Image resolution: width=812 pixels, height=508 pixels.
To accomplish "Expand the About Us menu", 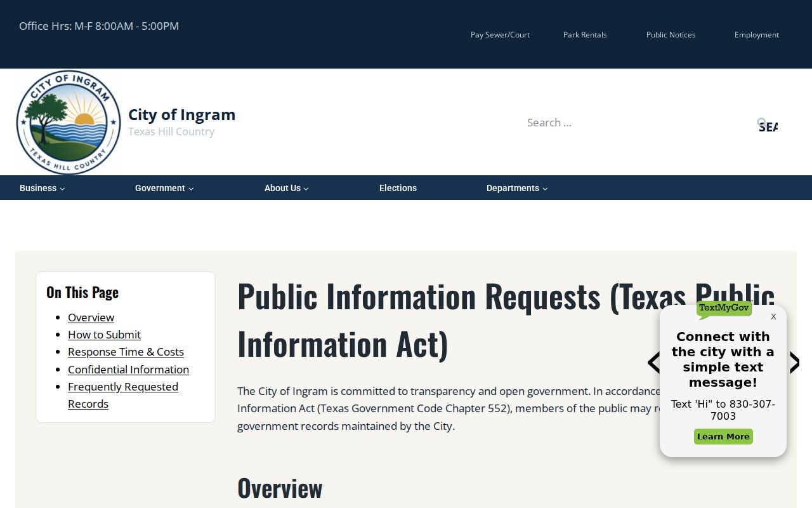I will tap(287, 188).
